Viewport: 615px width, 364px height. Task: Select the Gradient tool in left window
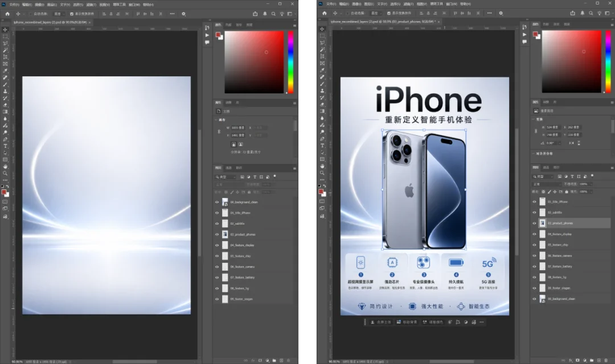click(5, 111)
